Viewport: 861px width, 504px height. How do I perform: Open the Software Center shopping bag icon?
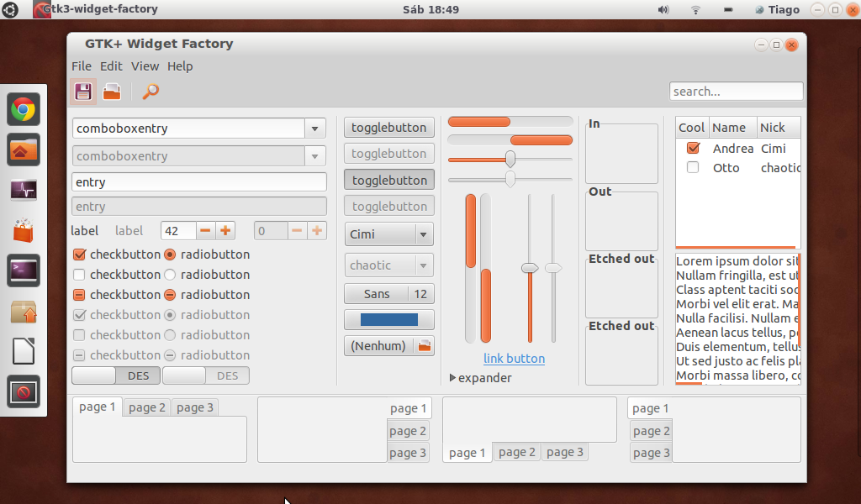(23, 230)
